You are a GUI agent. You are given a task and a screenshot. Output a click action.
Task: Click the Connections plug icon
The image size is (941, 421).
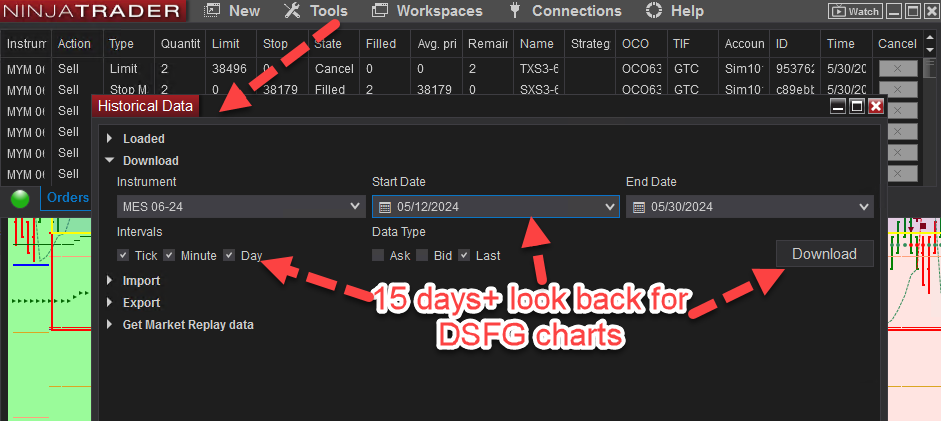(x=514, y=11)
